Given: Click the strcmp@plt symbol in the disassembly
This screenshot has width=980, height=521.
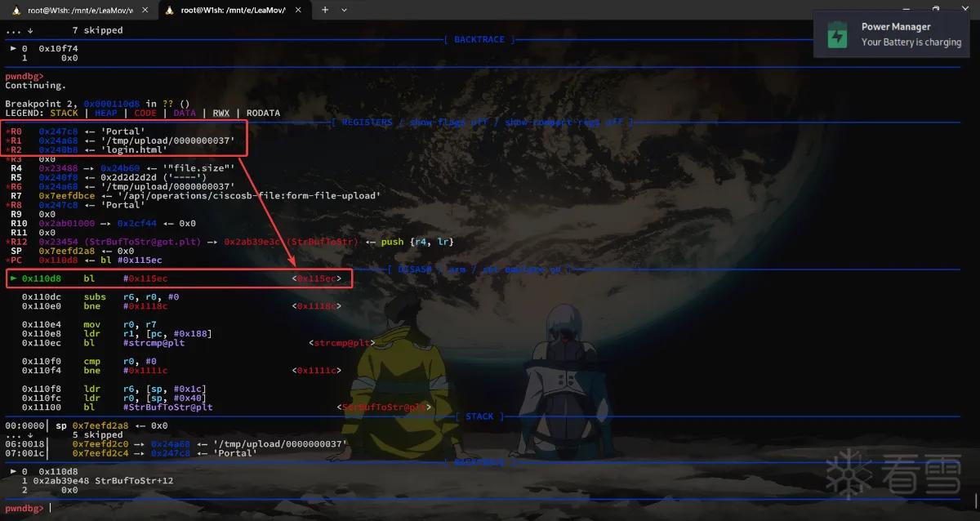Looking at the screenshot, I should tap(341, 343).
